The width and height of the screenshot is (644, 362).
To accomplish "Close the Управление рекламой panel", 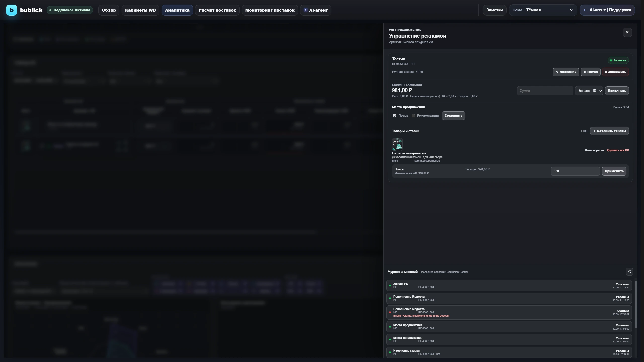I will coord(627,32).
